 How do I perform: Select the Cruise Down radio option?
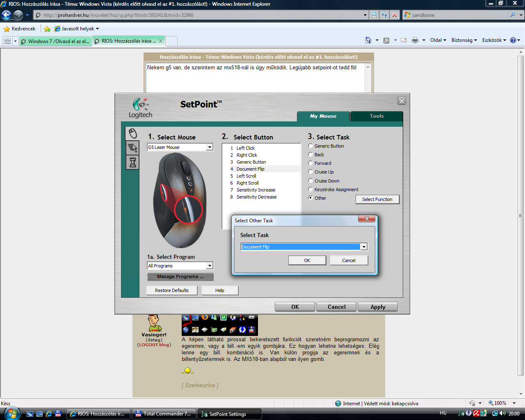point(310,180)
